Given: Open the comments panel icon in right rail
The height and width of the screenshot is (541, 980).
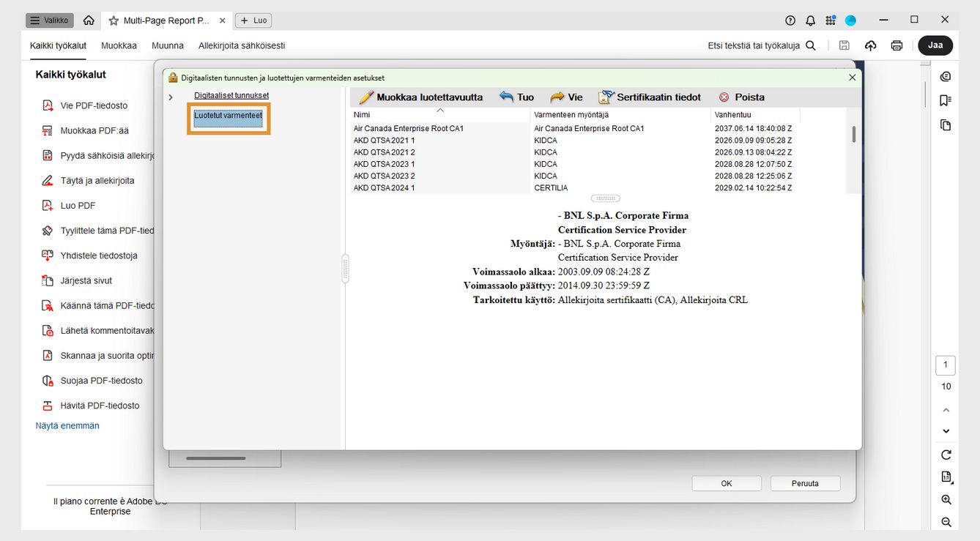Looking at the screenshot, I should 946,76.
